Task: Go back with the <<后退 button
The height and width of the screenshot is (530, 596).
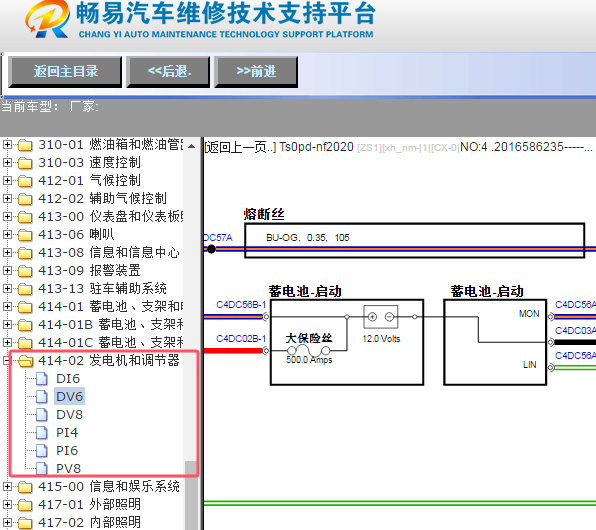Action: click(x=168, y=71)
